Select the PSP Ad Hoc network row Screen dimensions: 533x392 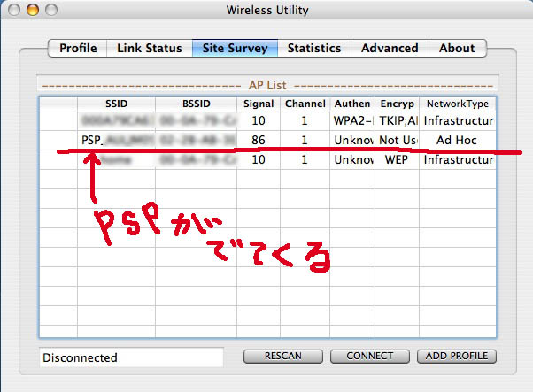[x=266, y=140]
